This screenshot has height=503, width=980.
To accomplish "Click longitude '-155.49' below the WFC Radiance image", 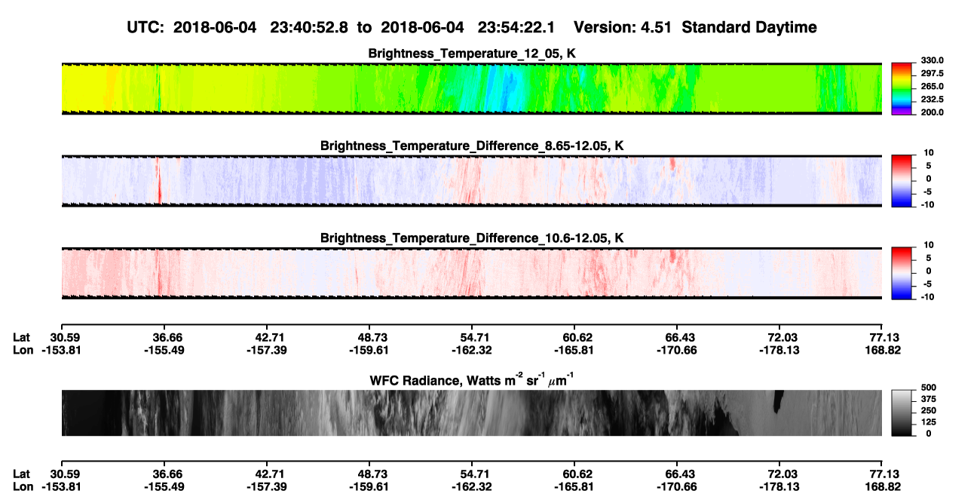I will 163,487.
